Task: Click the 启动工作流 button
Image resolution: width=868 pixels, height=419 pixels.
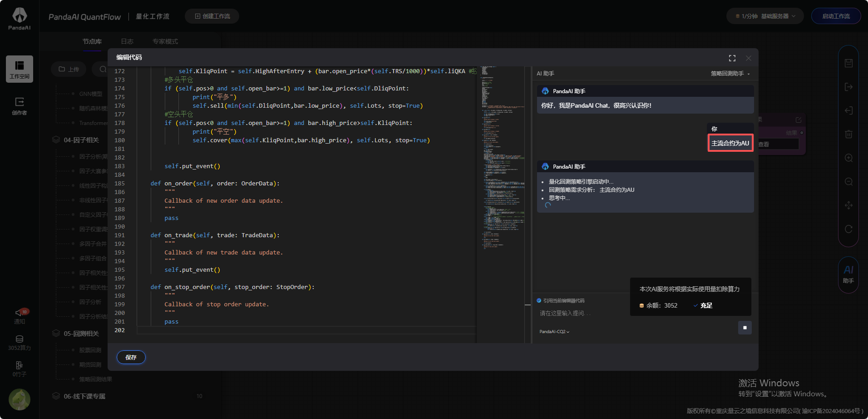Action: (836, 16)
